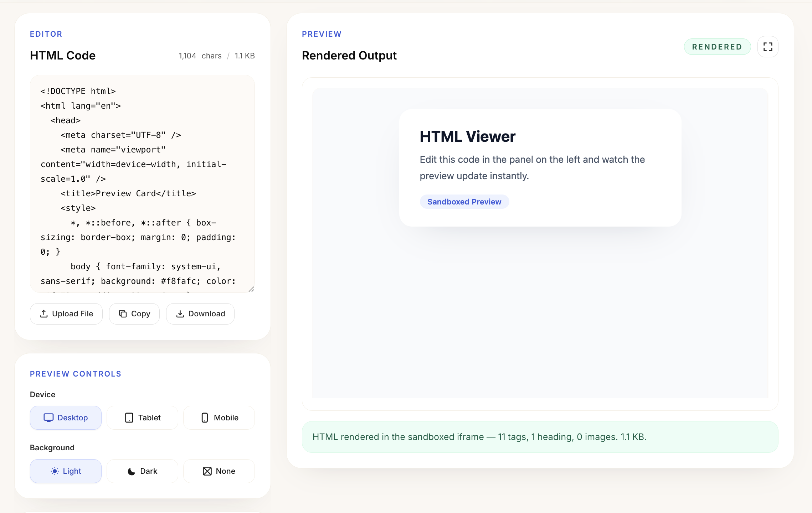Click the preview paragraph text
The width and height of the screenshot is (812, 513).
click(x=532, y=168)
